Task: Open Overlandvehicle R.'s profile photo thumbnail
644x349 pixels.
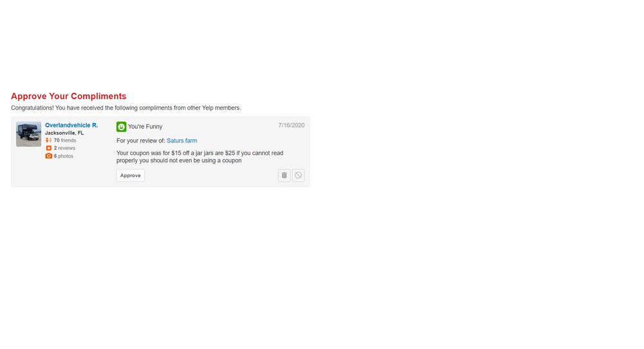Action: coord(28,134)
